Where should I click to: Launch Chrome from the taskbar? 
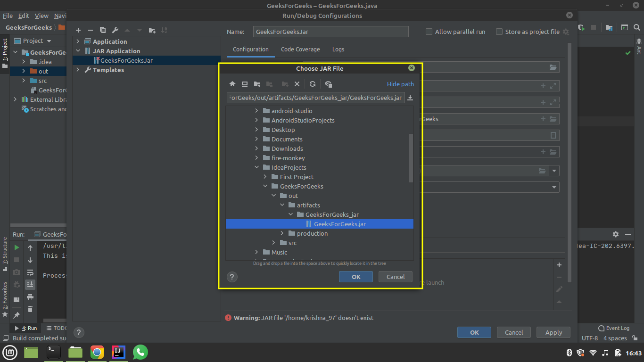(x=97, y=352)
